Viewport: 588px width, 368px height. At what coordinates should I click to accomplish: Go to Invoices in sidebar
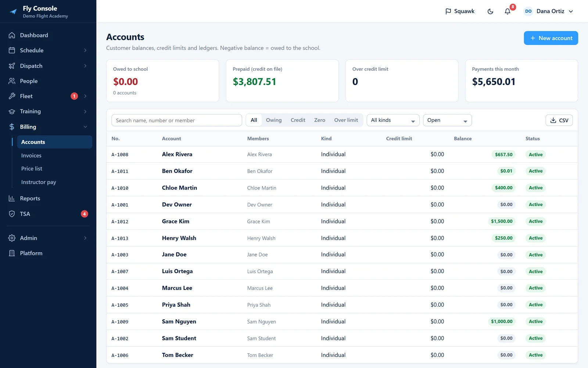[x=31, y=156]
